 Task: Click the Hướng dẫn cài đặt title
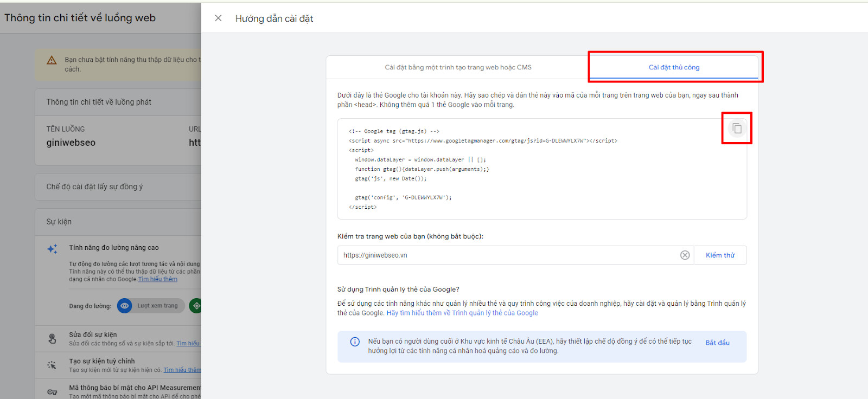(275, 18)
